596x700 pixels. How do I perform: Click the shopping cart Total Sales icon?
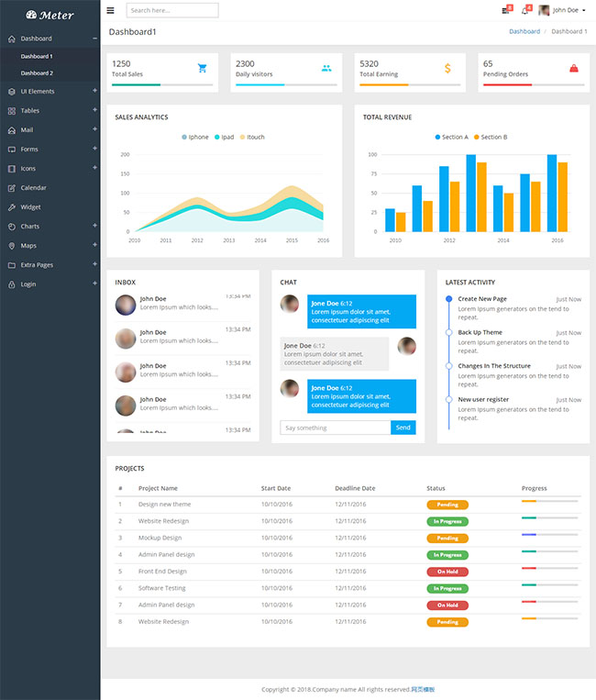pos(202,68)
